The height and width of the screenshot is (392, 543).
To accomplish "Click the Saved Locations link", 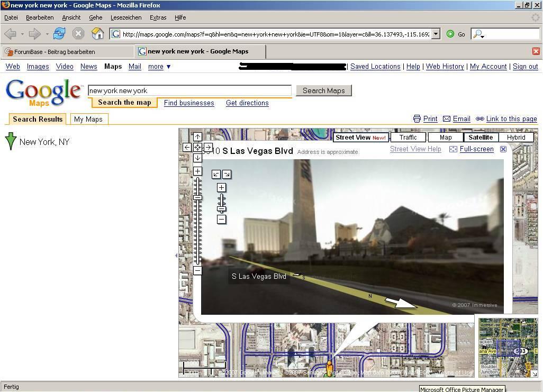I will (375, 67).
